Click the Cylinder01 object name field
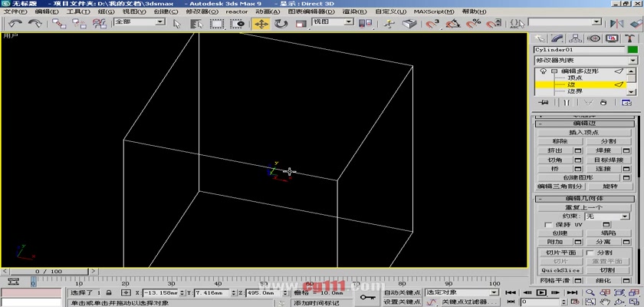The image size is (644, 307). 580,50
